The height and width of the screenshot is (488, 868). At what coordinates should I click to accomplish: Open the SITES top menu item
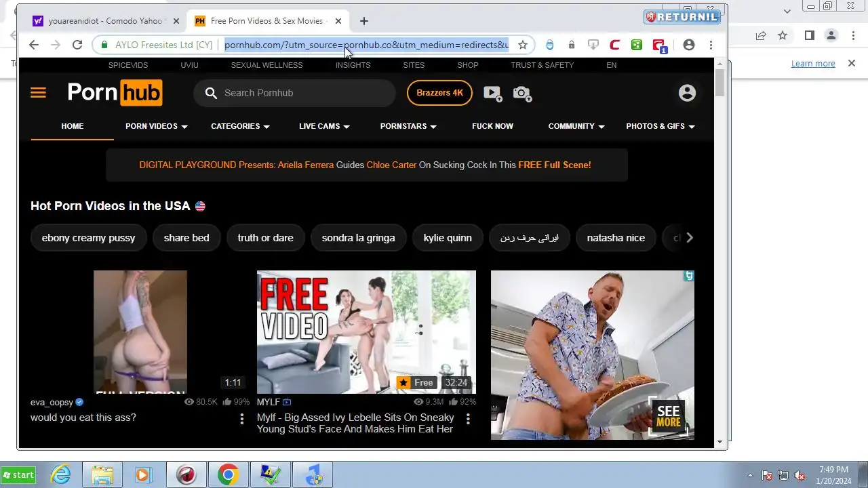coord(414,65)
